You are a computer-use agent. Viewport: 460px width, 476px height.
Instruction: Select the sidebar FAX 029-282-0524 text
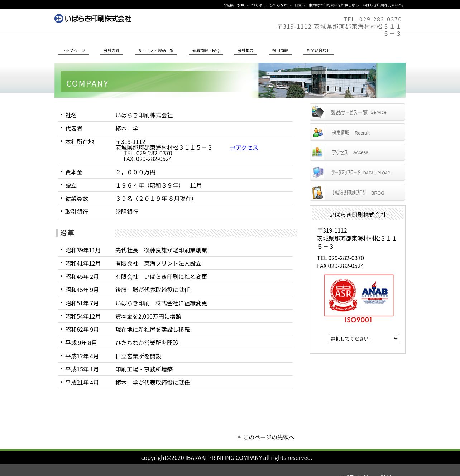coord(340,266)
